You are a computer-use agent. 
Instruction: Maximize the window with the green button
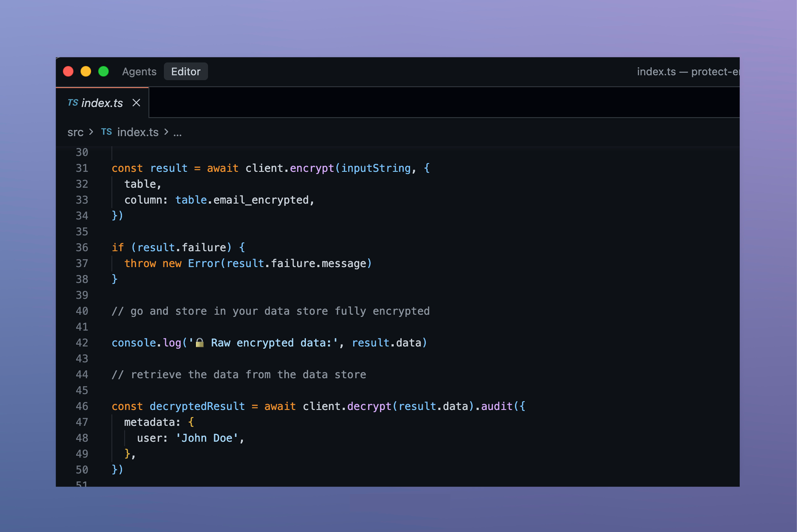point(104,72)
